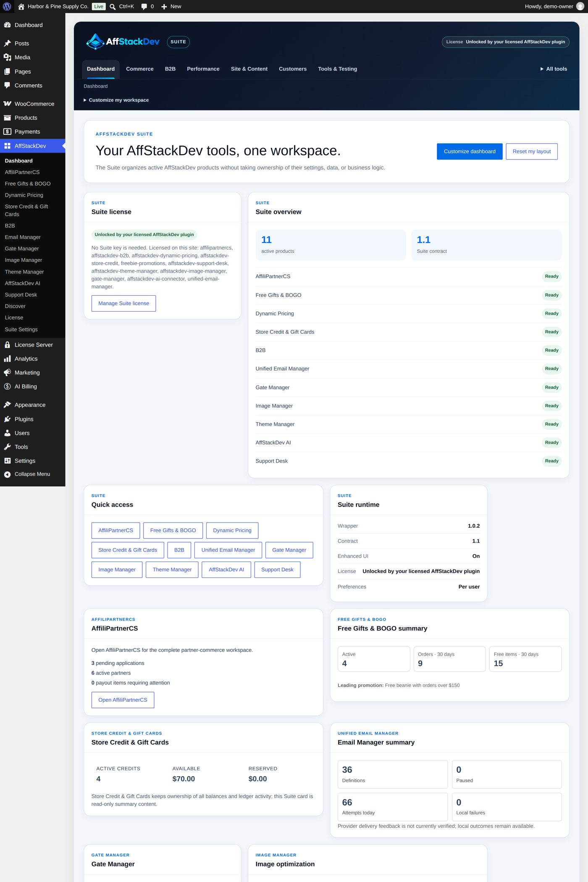Switch to the Performance tab
This screenshot has width=588, height=882.
pos(203,69)
